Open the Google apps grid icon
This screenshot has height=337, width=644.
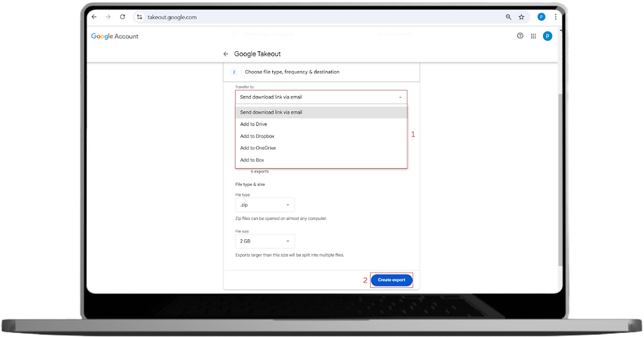pos(533,36)
